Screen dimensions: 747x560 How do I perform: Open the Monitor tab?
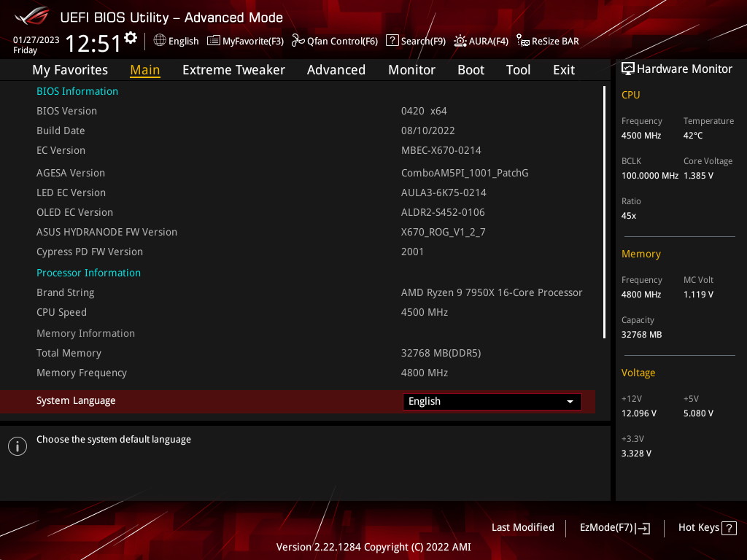tap(411, 70)
